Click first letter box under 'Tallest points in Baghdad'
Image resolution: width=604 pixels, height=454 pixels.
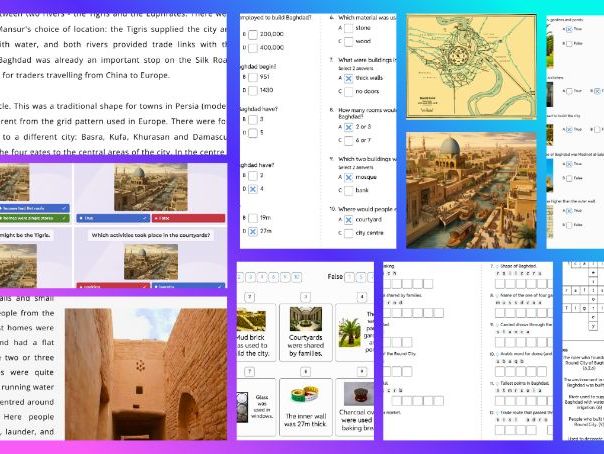coord(500,401)
